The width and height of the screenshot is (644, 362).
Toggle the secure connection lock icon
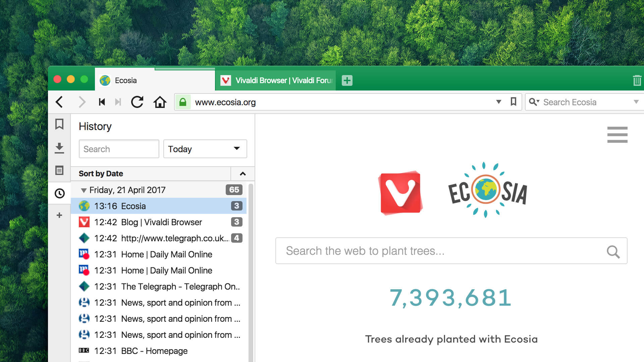click(x=183, y=102)
